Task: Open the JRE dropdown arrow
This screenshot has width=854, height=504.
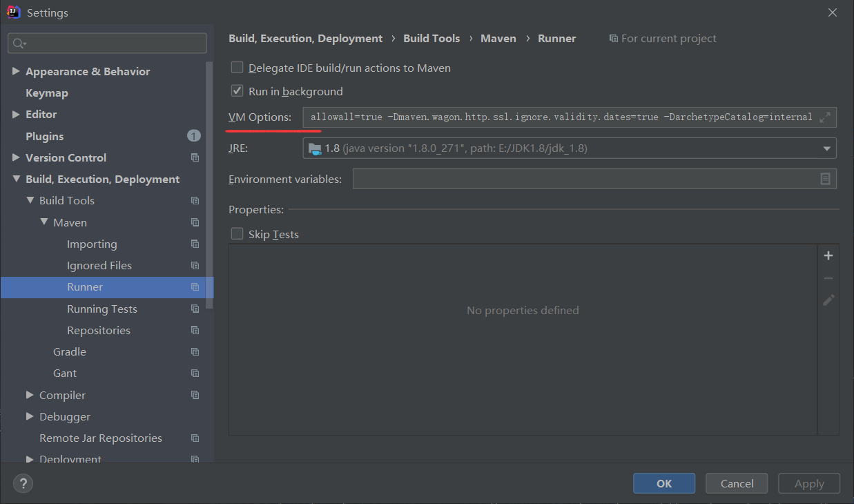Action: (x=826, y=148)
